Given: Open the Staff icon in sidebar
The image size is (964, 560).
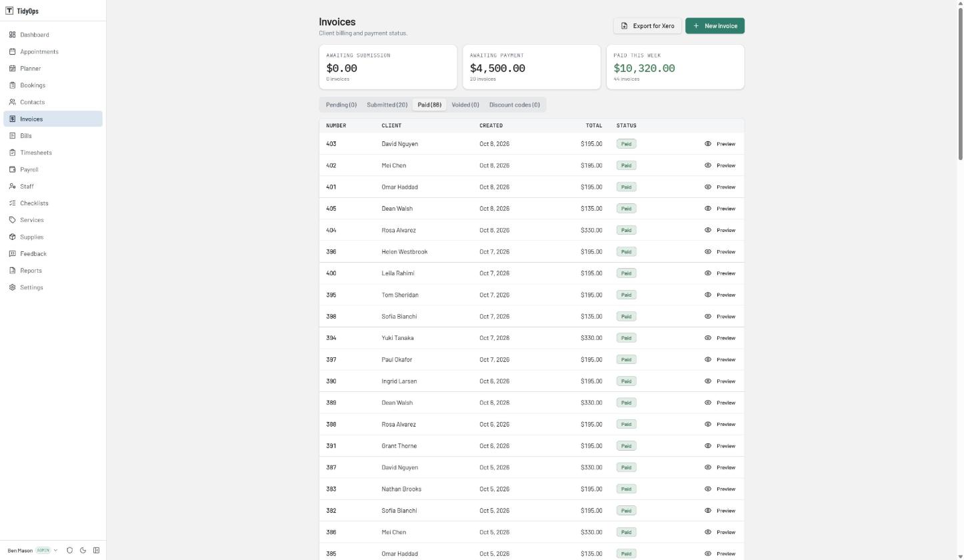Looking at the screenshot, I should 12,186.
